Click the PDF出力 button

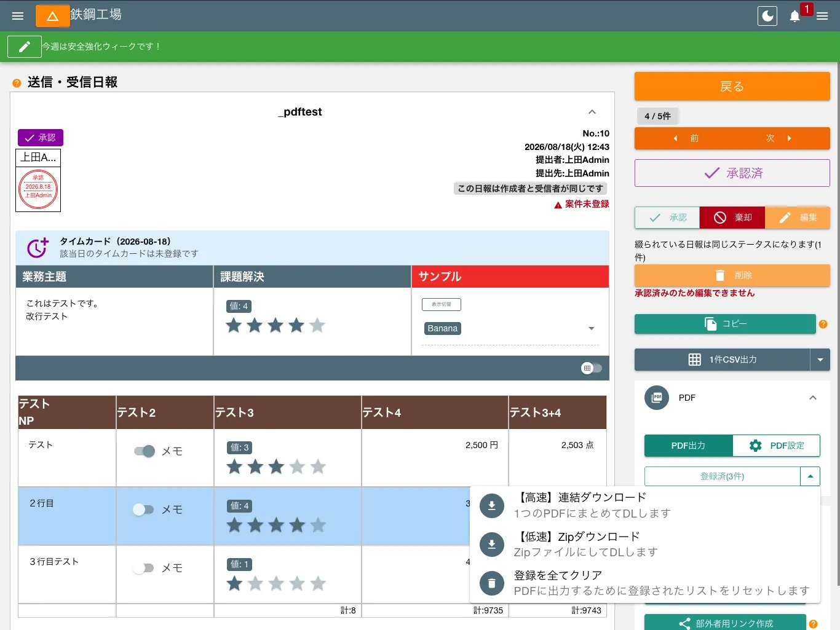(688, 446)
